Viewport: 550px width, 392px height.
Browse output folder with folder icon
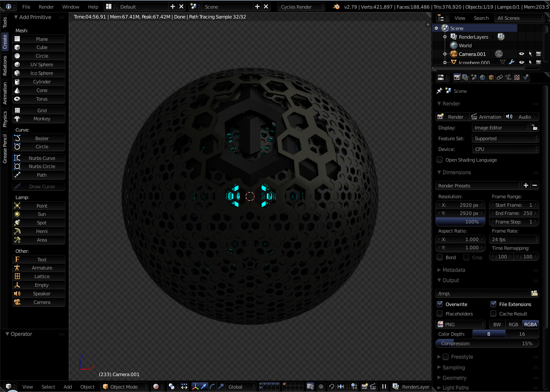pyautogui.click(x=534, y=293)
